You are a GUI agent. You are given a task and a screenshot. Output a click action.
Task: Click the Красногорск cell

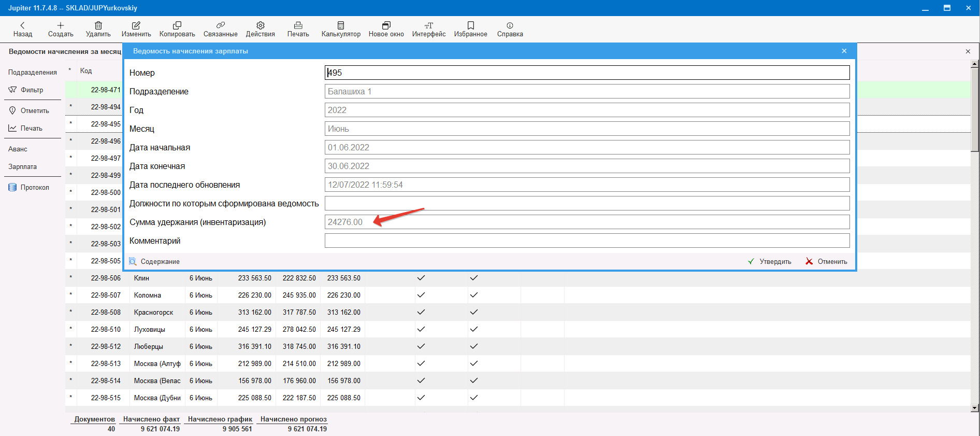(153, 312)
